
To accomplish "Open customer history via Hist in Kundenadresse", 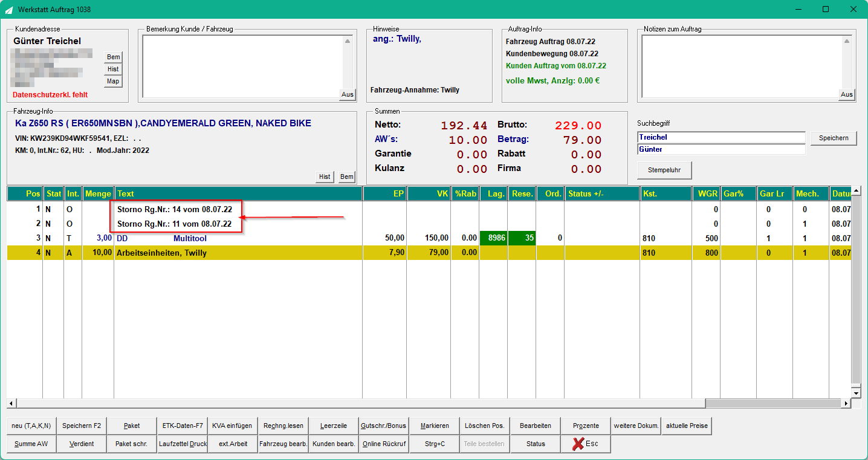I will [x=113, y=69].
